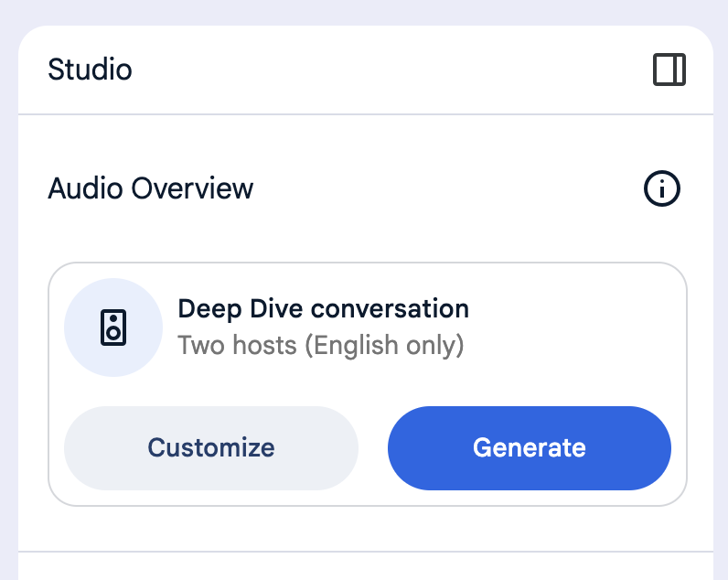Show details about Audio Overview

tap(662, 189)
